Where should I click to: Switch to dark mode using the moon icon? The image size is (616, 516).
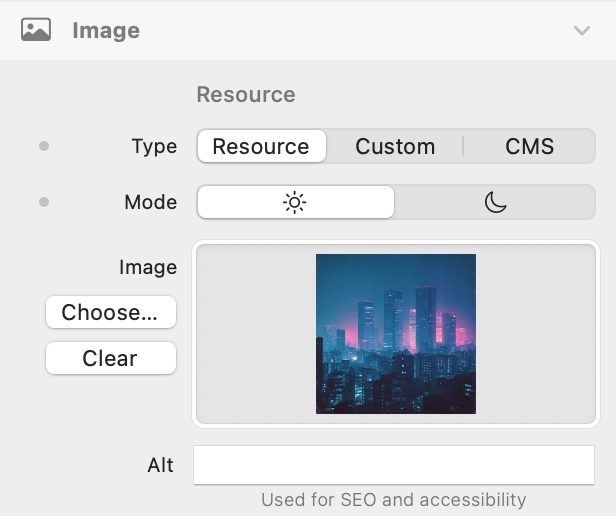(496, 202)
